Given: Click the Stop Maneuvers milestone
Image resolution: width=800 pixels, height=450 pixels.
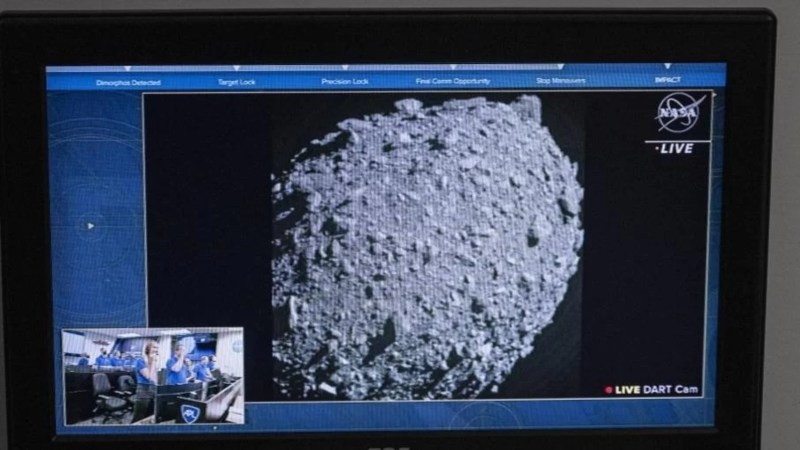Looking at the screenshot, I should pos(560,81).
